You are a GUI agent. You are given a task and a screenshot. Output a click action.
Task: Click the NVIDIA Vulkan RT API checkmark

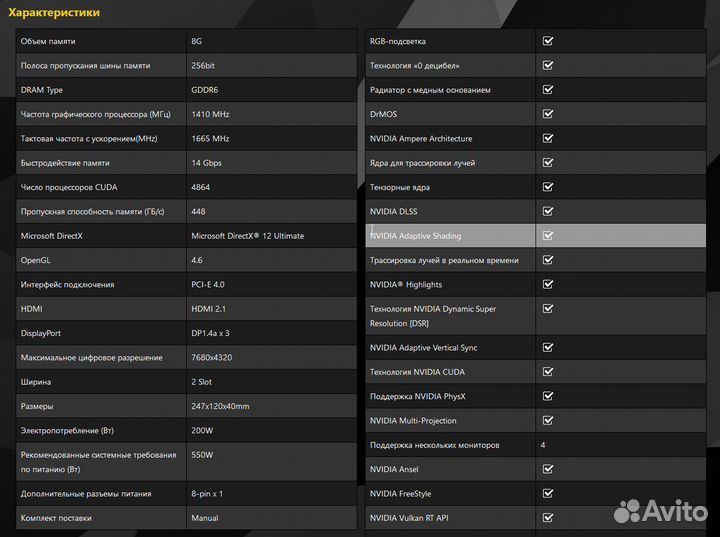[547, 518]
